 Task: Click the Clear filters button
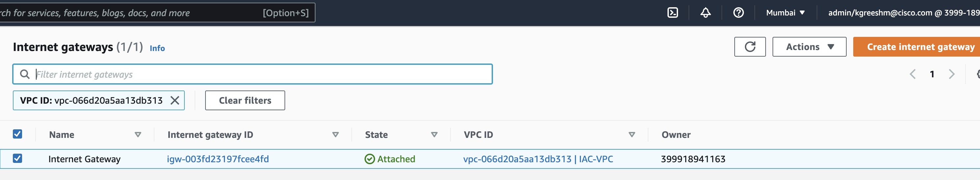[x=245, y=100]
